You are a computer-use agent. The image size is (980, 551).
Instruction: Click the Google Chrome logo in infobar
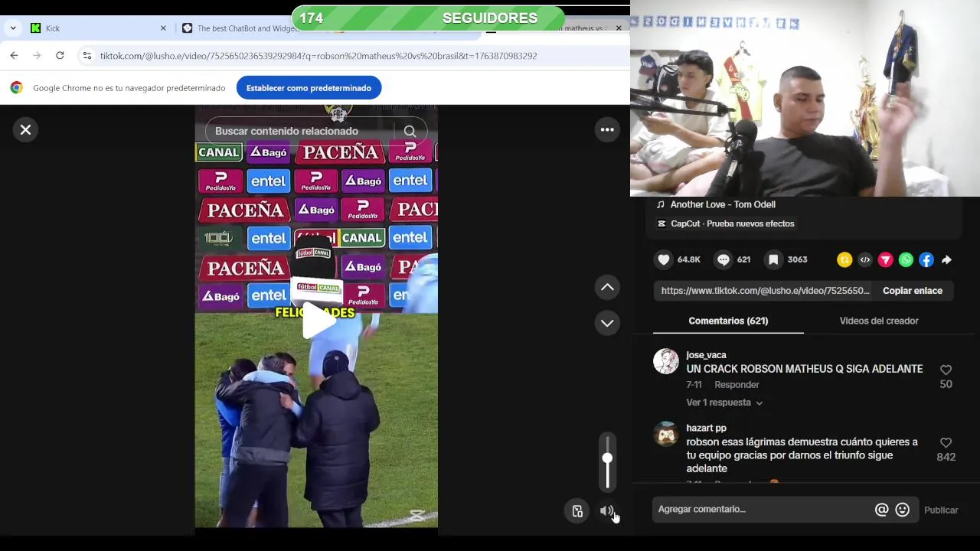coord(16,88)
